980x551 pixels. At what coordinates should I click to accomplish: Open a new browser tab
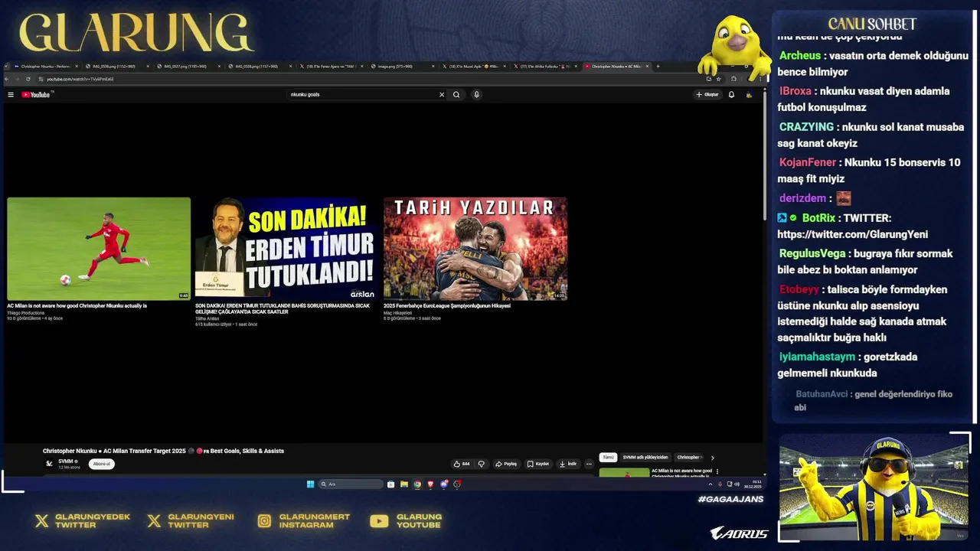pyautogui.click(x=658, y=67)
